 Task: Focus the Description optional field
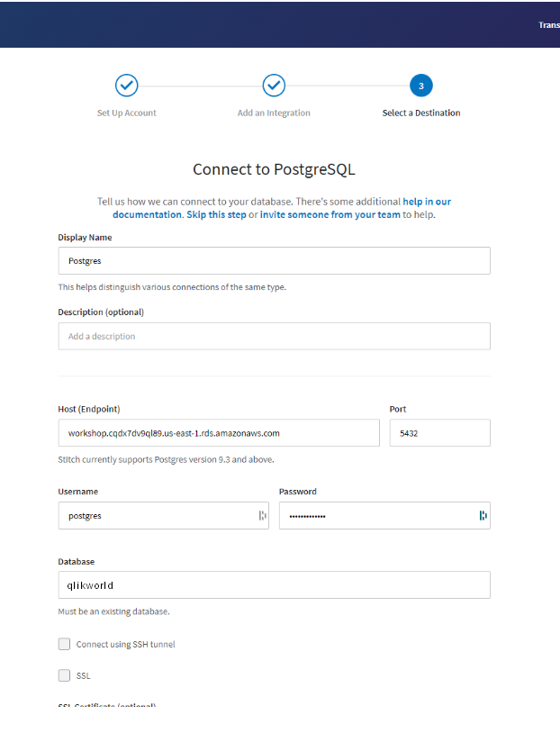point(274,337)
